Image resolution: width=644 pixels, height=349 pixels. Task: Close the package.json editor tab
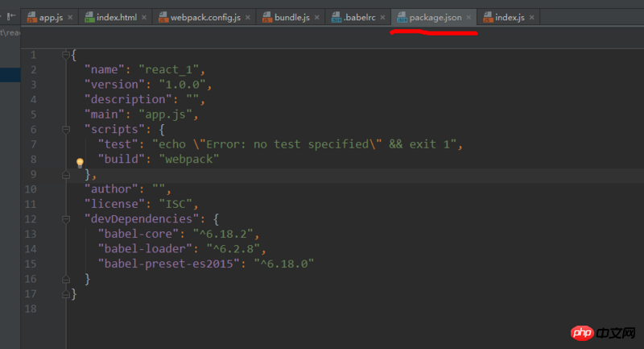[x=469, y=17]
